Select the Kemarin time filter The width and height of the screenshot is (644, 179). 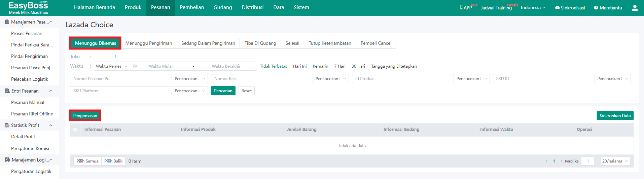pyautogui.click(x=320, y=66)
